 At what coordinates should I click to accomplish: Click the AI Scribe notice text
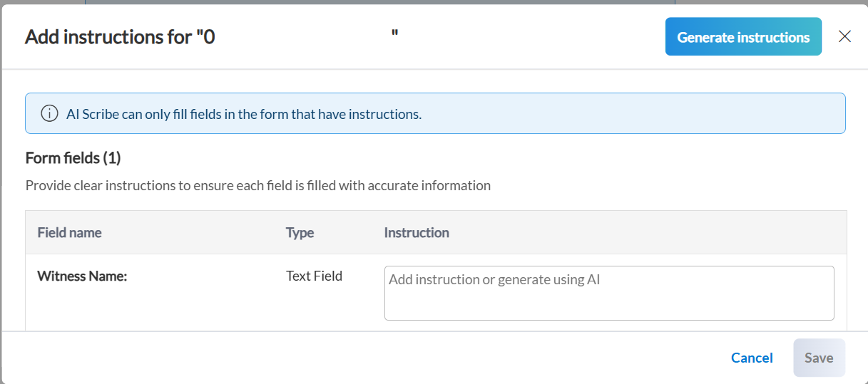[x=244, y=114]
